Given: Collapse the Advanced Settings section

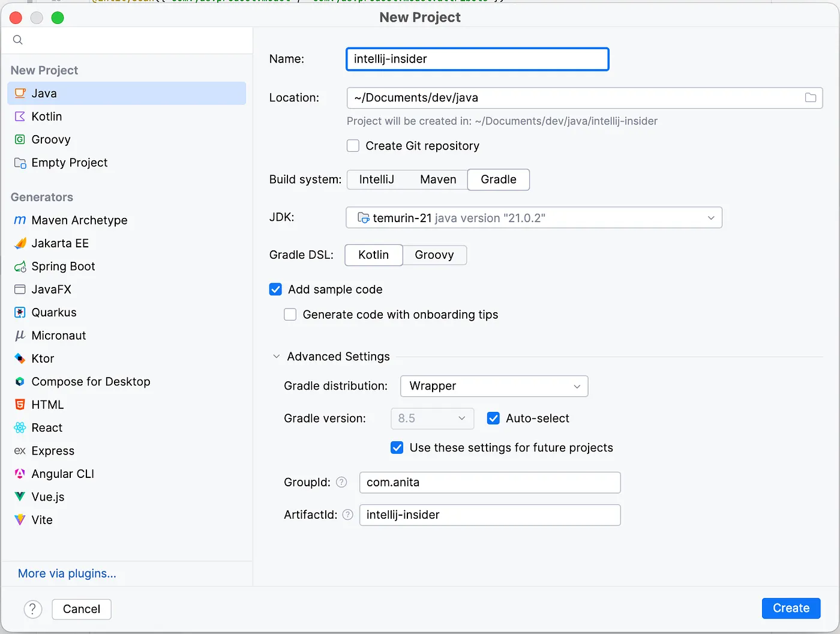Looking at the screenshot, I should click(x=276, y=356).
